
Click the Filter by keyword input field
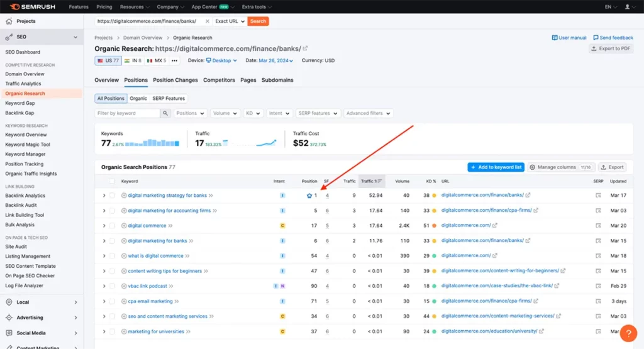pyautogui.click(x=127, y=113)
